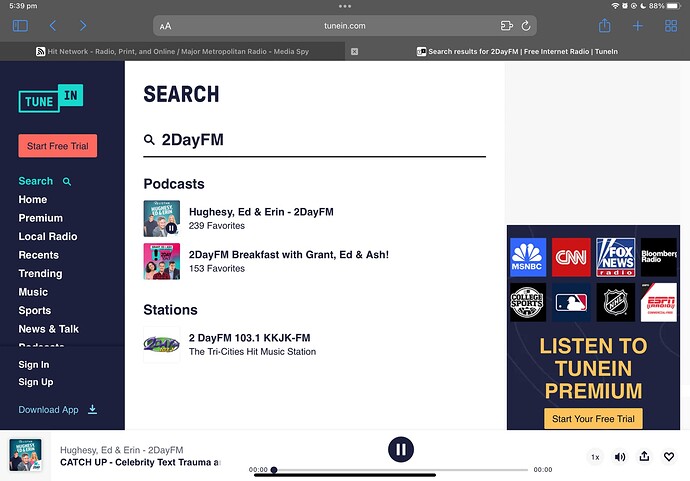Toggle the Safari sidebar icon
690x481 pixels.
20,26
